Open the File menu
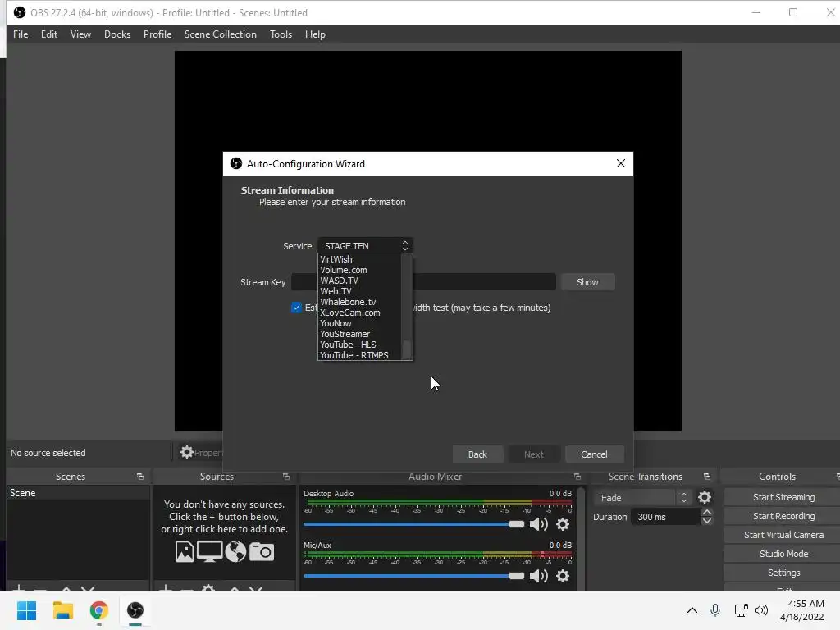Screen dimensions: 840x630 tap(21, 34)
